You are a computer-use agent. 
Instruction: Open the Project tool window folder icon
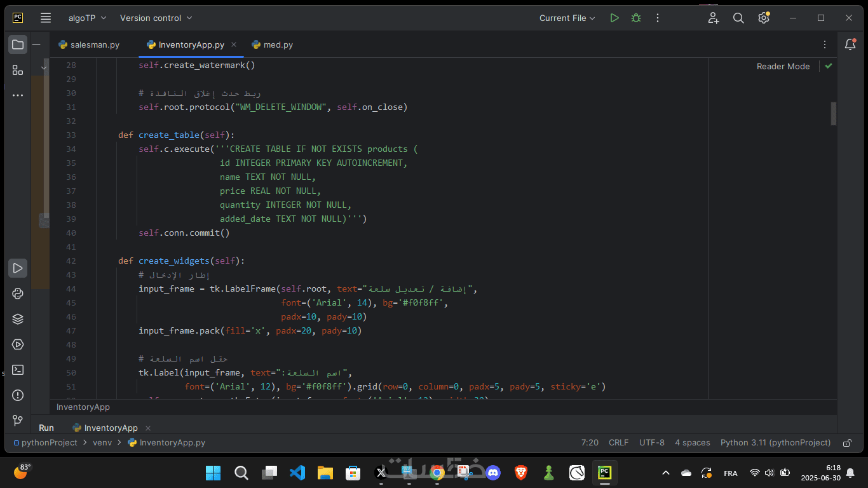(18, 44)
